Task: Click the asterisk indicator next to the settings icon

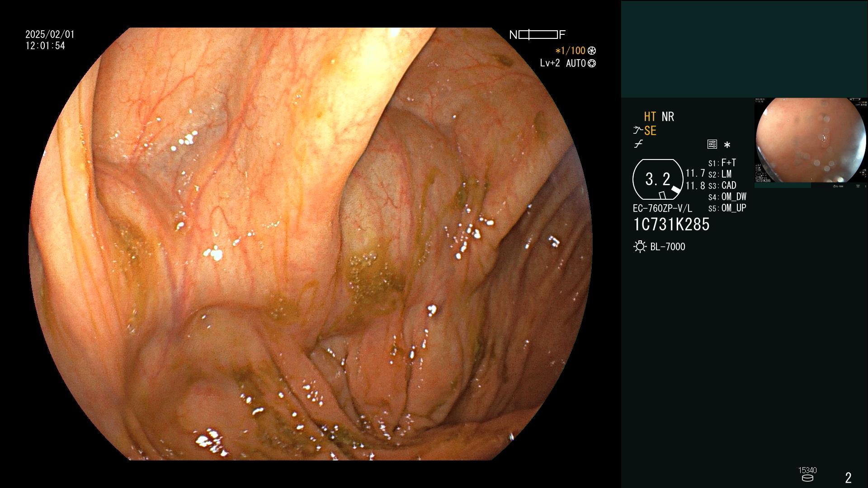Action: click(x=727, y=145)
